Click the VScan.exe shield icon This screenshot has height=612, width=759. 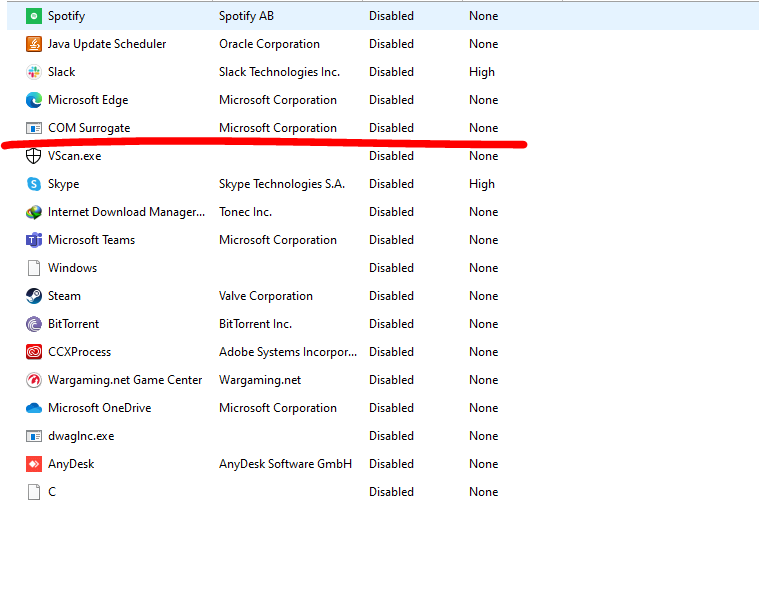tap(33, 156)
